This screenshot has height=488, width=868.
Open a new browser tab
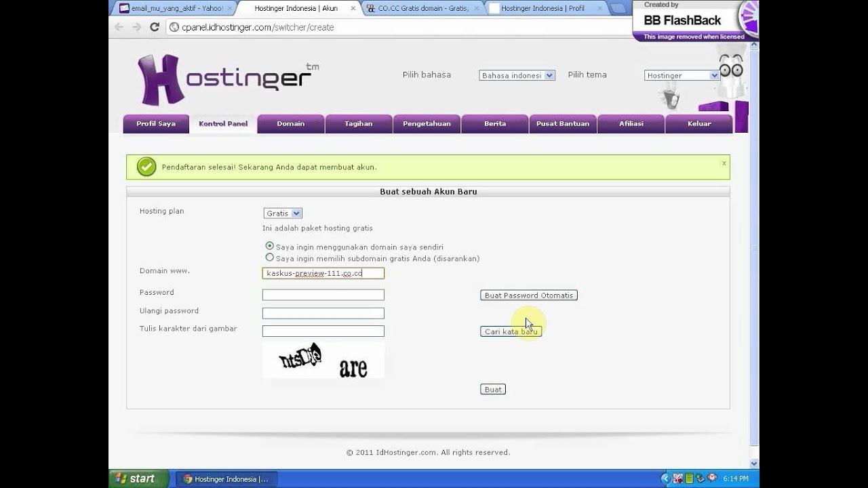[x=618, y=9]
